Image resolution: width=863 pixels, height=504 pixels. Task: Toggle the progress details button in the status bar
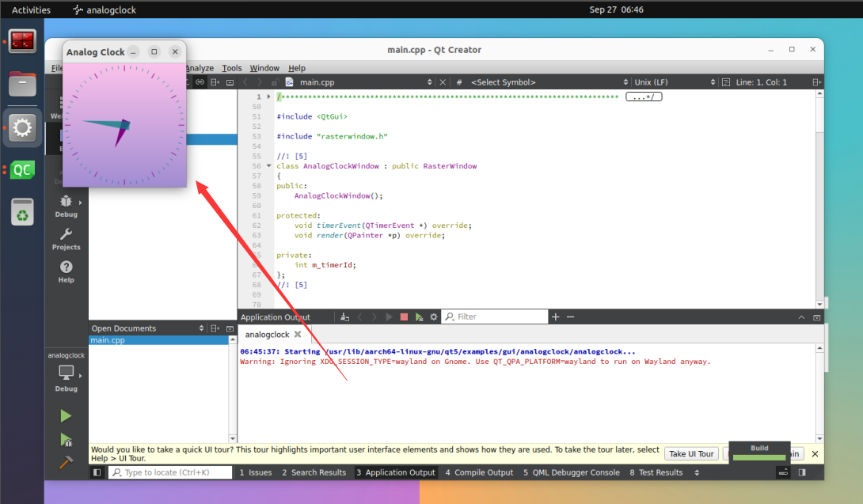(x=783, y=472)
